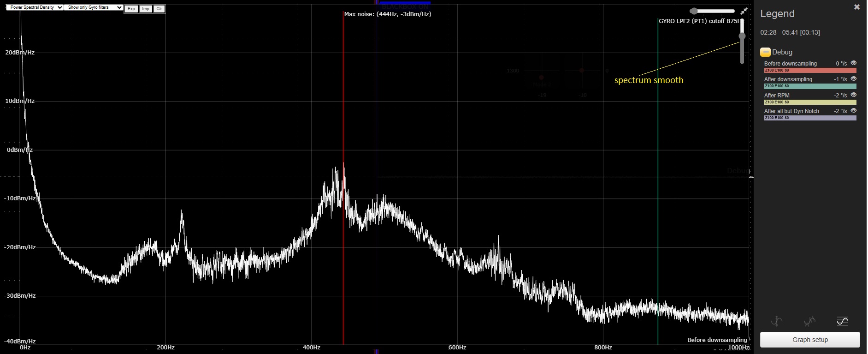Viewport: 868px width, 354px height.
Task: Hide the Before downsampling trace
Action: pos(854,63)
